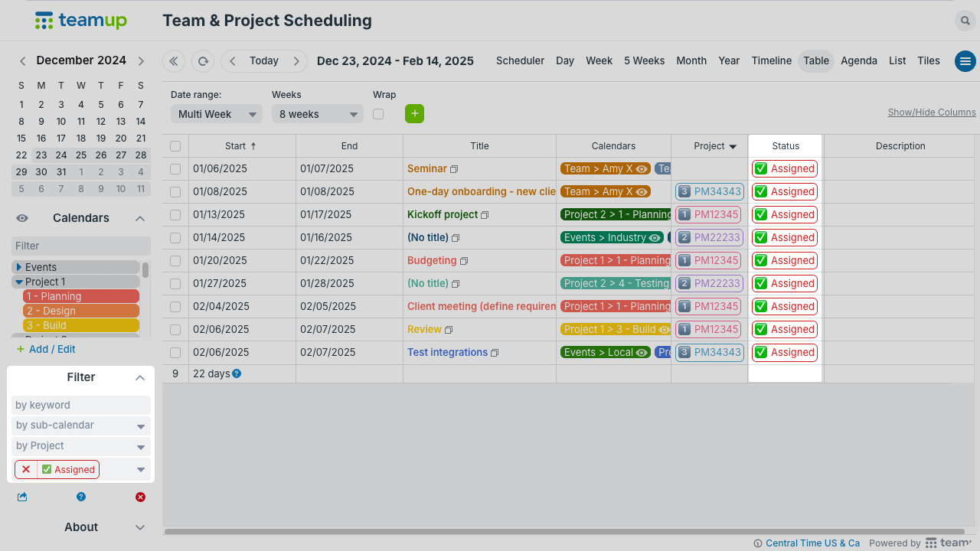
Task: Remove the Assigned status filter
Action: [26, 469]
